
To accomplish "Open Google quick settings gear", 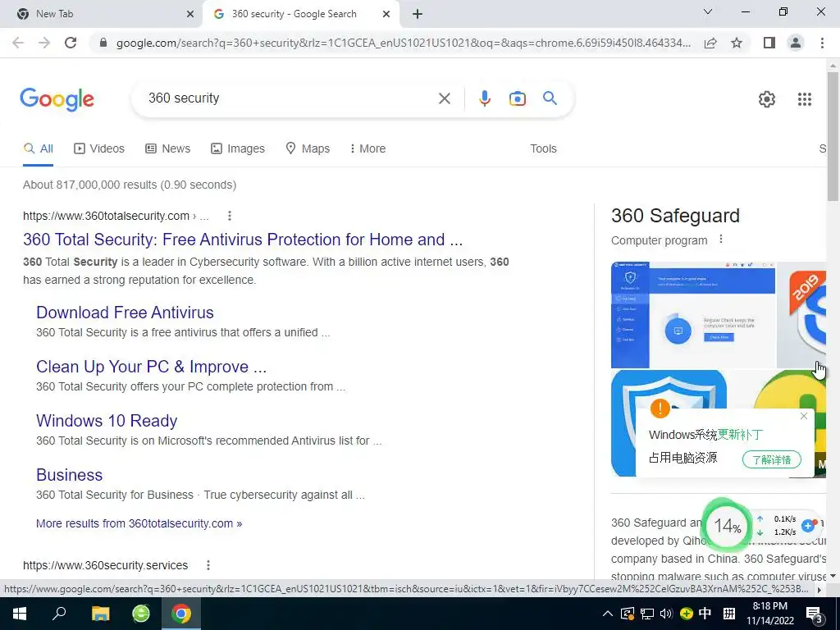I will (767, 99).
